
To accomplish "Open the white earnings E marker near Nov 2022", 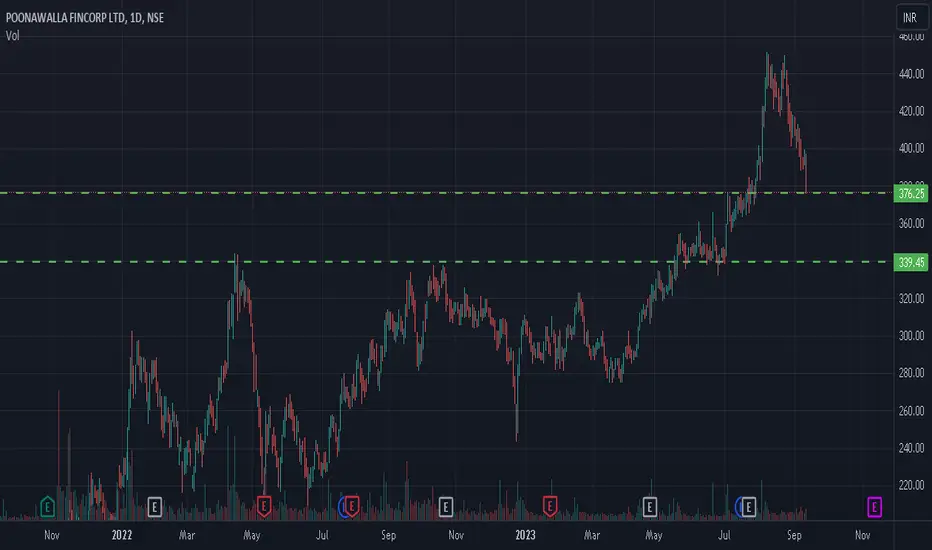I will (446, 507).
